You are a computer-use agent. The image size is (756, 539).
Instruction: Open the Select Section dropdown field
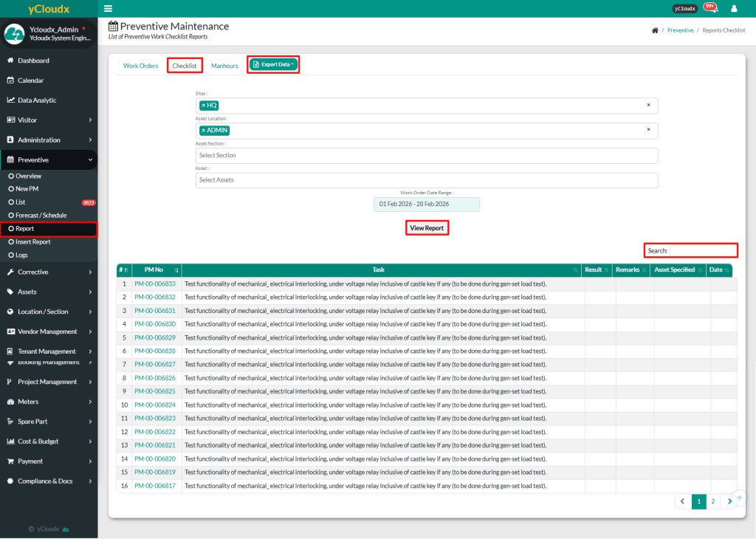(426, 156)
